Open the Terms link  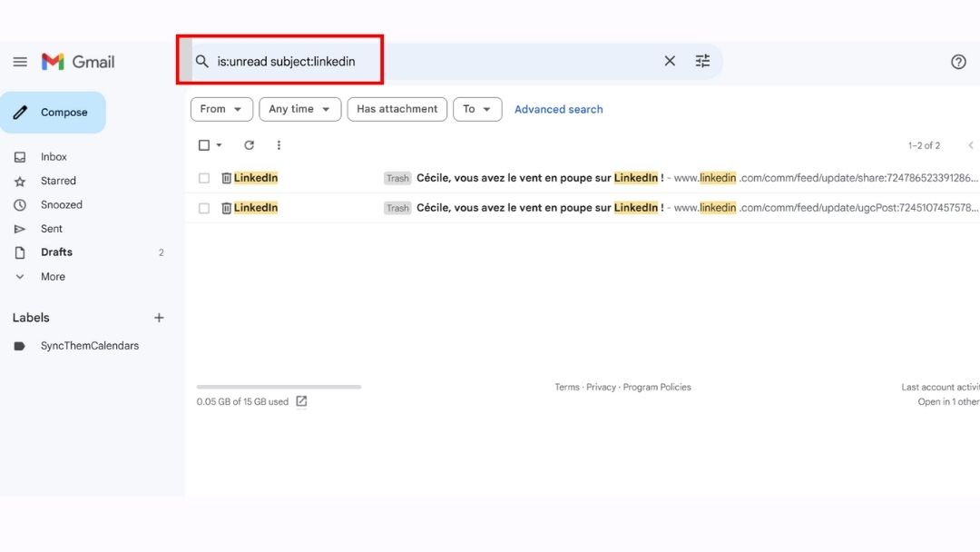tap(567, 388)
